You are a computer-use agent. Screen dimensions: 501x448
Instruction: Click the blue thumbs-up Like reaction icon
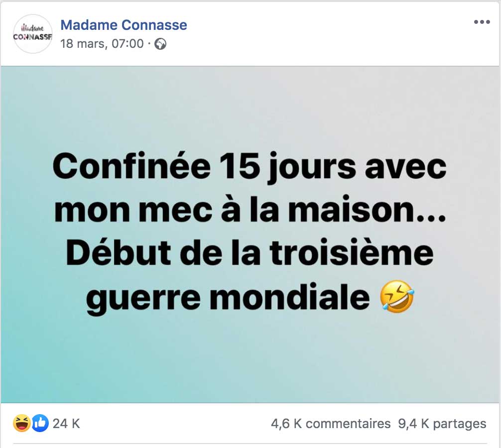(40, 424)
